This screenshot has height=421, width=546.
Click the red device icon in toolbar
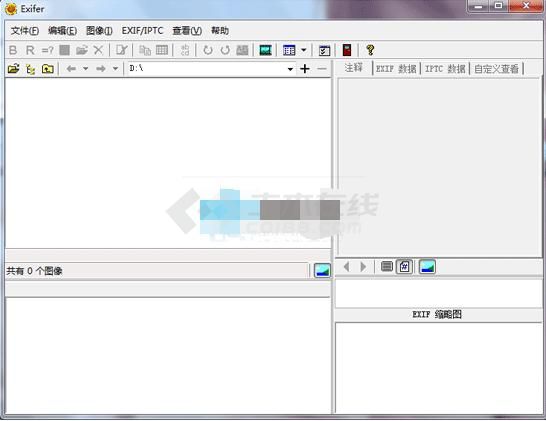click(x=347, y=50)
